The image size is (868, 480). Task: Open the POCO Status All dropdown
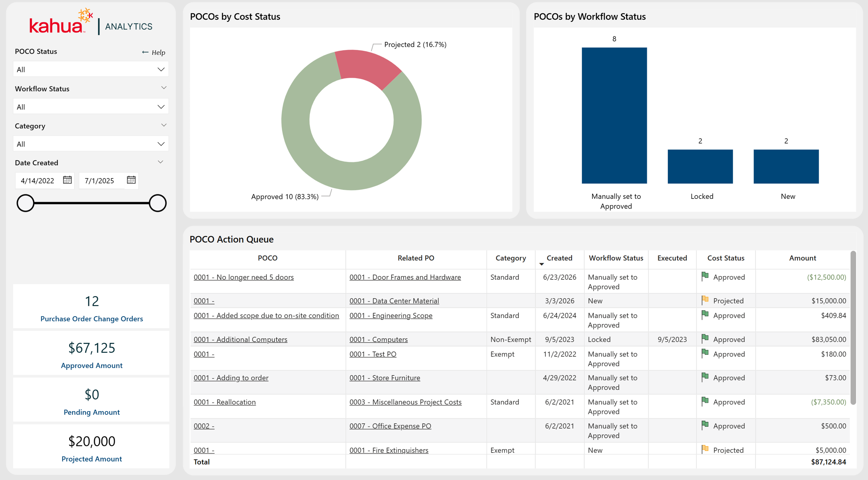click(x=91, y=69)
